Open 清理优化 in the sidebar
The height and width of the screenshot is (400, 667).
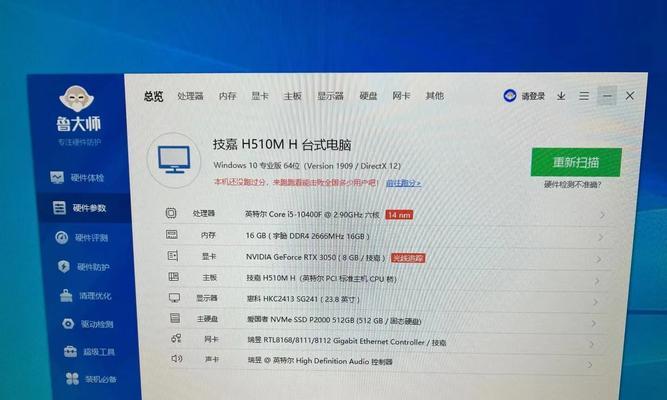(x=86, y=296)
